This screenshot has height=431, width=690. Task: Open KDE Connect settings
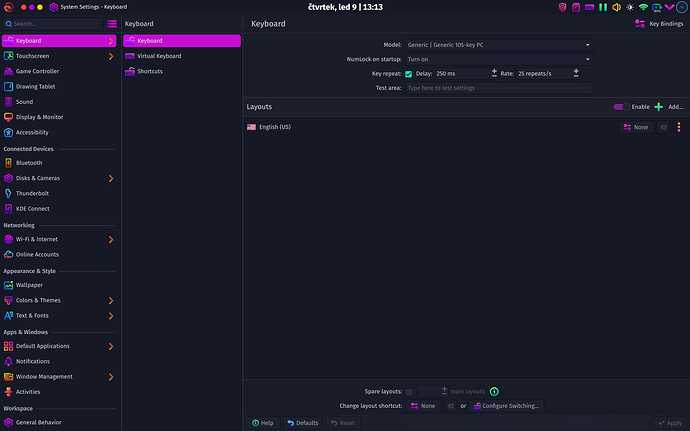pyautogui.click(x=59, y=209)
